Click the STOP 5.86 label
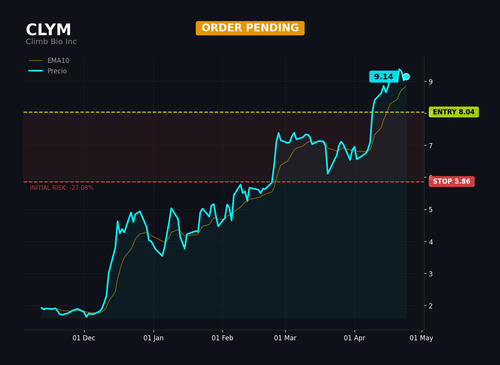Screen dimensions: 500x365 (451, 181)
